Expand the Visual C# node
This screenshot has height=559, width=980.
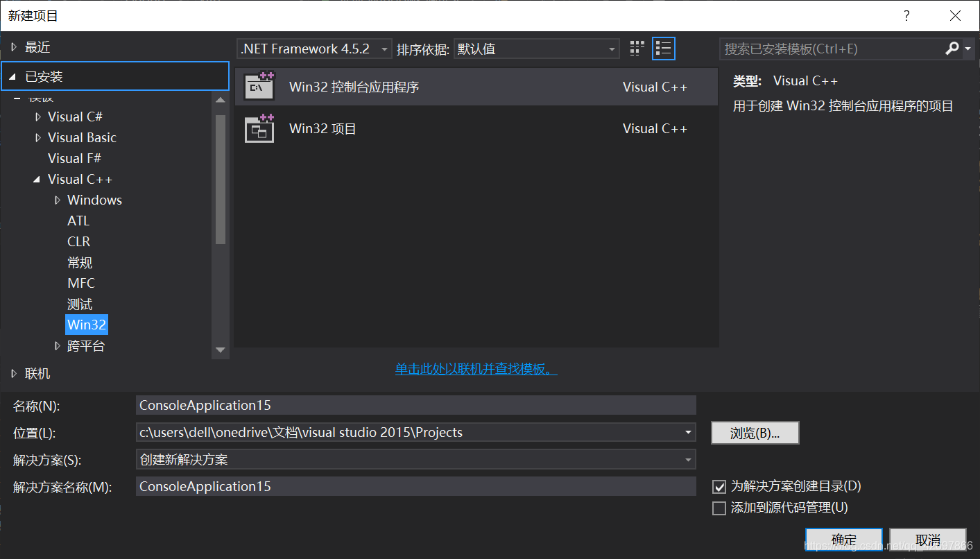[x=37, y=117]
